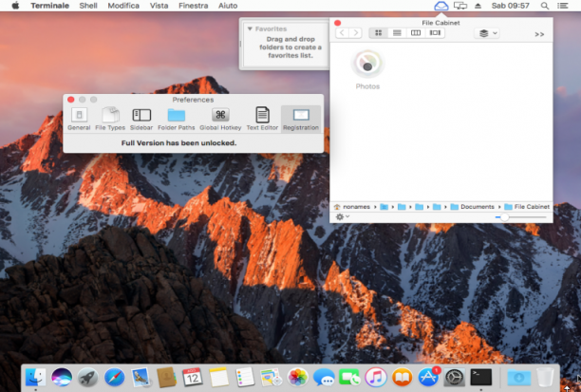Open Notes from the Dock
The width and height of the screenshot is (581, 392).
[x=218, y=377]
